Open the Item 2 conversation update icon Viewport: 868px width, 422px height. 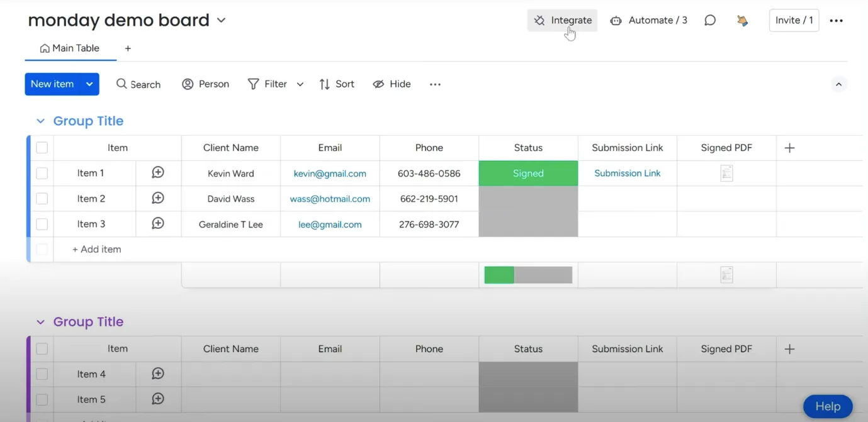[158, 198]
